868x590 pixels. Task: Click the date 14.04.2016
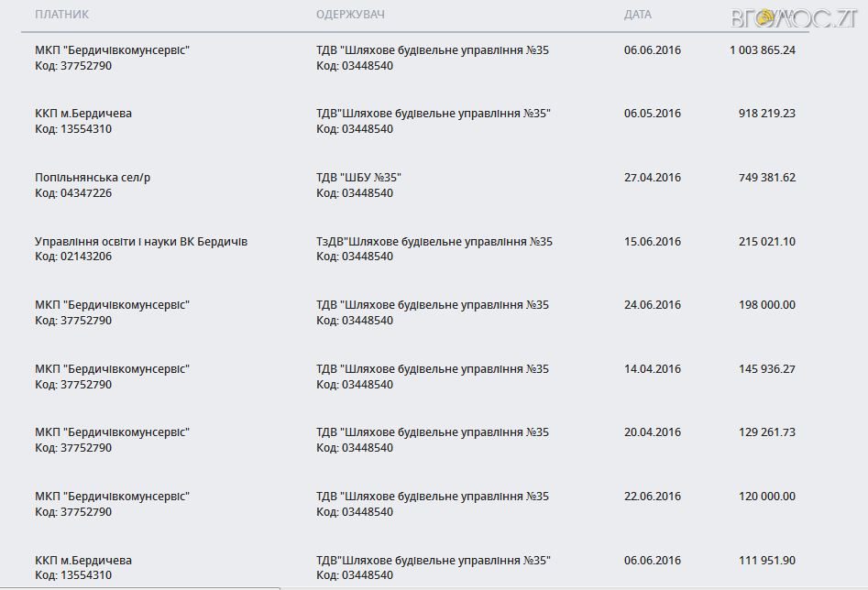point(653,369)
